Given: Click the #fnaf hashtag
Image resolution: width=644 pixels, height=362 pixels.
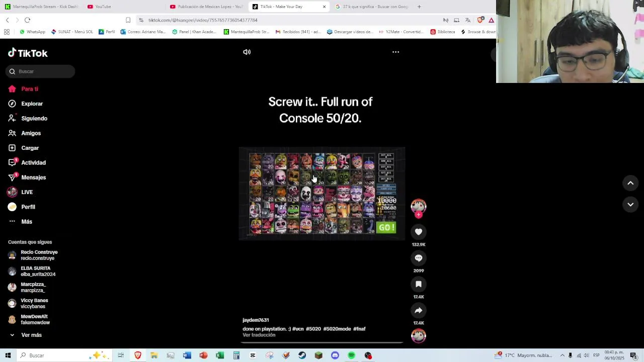Looking at the screenshot, I should pyautogui.click(x=359, y=329).
